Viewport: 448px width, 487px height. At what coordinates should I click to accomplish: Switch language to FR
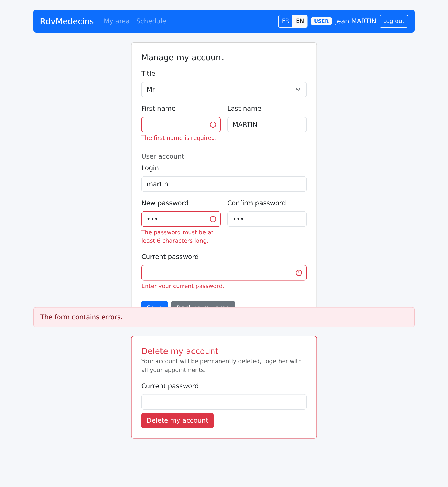point(285,21)
